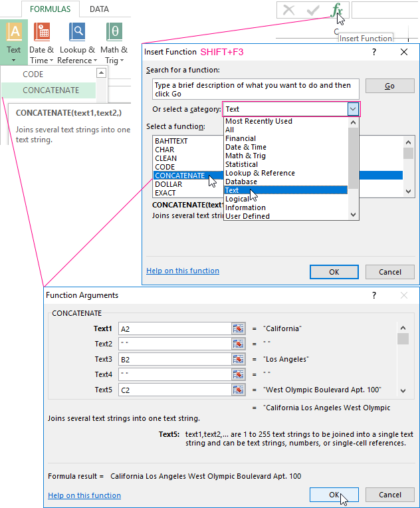Image resolution: width=420 pixels, height=508 pixels.
Task: Click the Text5 range selector icon
Action: [239, 390]
